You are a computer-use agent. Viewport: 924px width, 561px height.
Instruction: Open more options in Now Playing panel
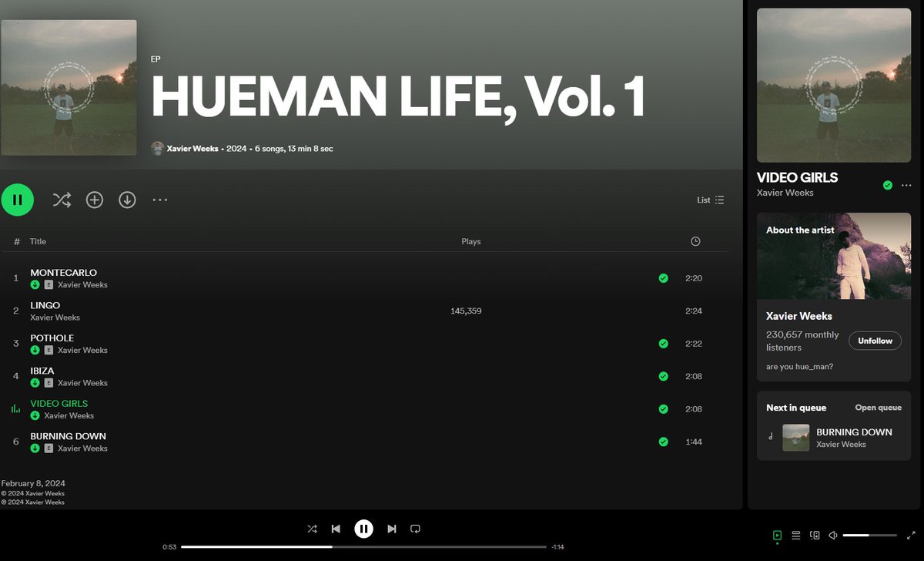(906, 185)
